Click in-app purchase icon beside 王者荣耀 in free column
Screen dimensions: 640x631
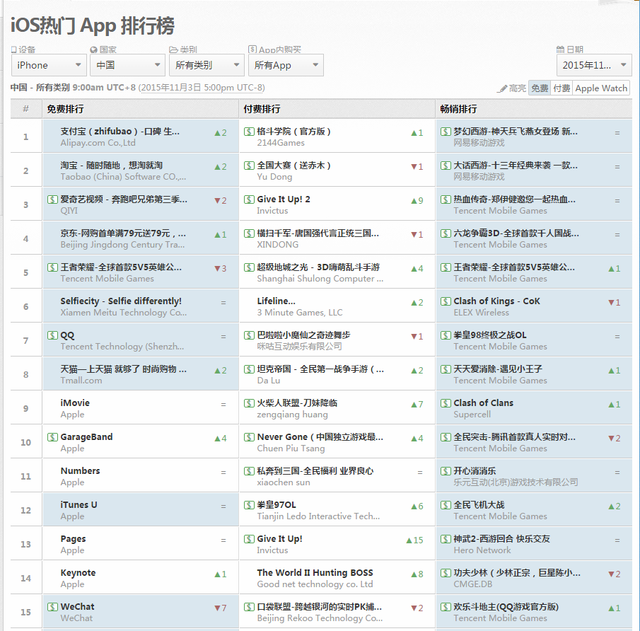coord(52,267)
